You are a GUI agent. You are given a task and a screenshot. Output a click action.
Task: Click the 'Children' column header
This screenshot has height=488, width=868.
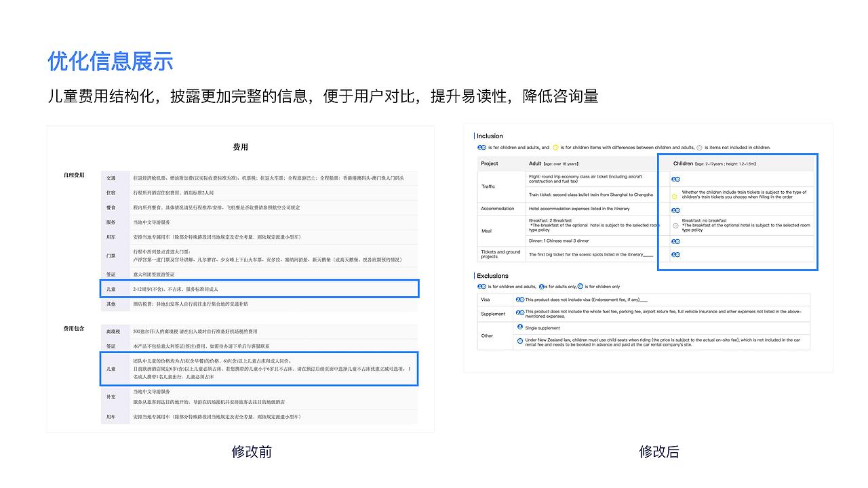[x=683, y=163]
